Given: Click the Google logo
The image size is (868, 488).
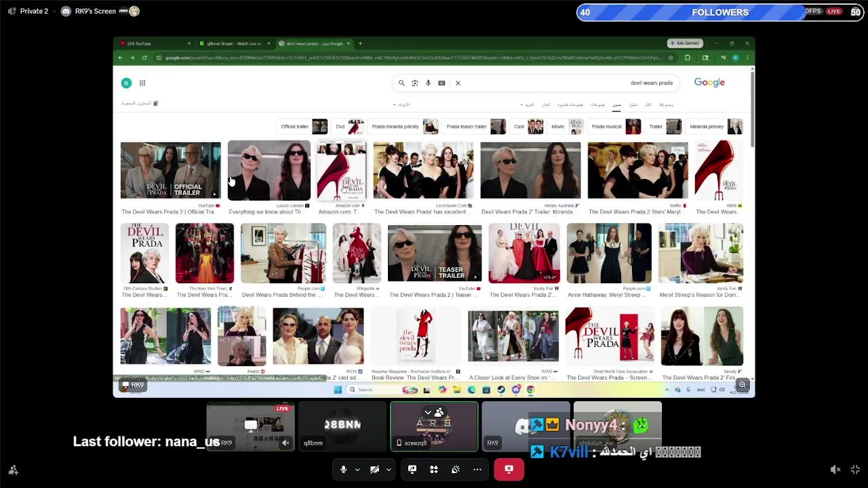Looking at the screenshot, I should (709, 83).
